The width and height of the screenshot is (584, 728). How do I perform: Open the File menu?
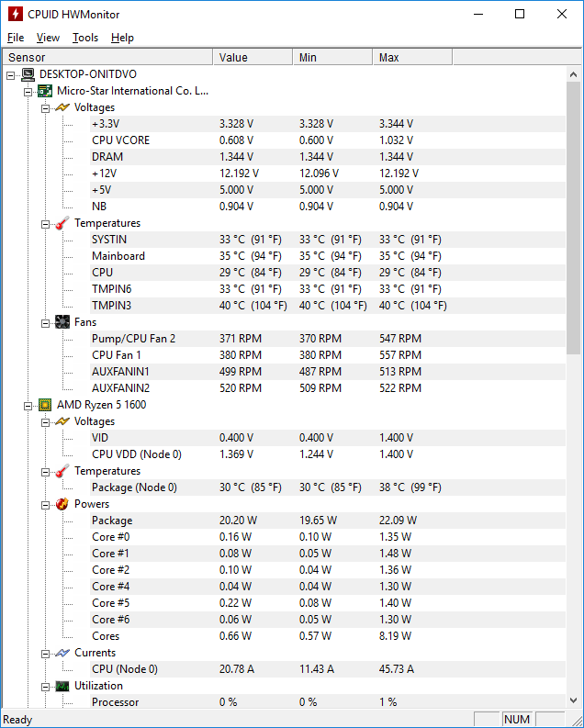click(x=16, y=38)
